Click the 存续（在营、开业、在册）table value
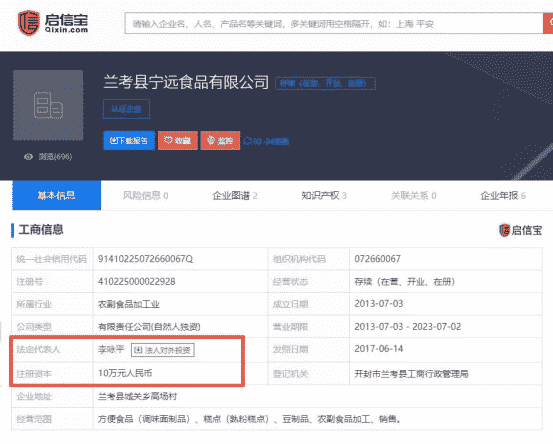Viewport: 553px width, 444px height. pos(405,281)
